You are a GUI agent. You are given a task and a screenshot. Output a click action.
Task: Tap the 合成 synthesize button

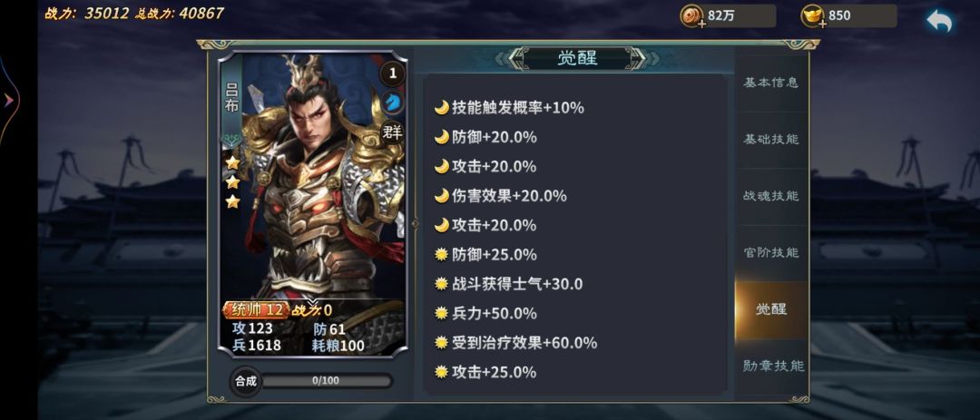[246, 381]
